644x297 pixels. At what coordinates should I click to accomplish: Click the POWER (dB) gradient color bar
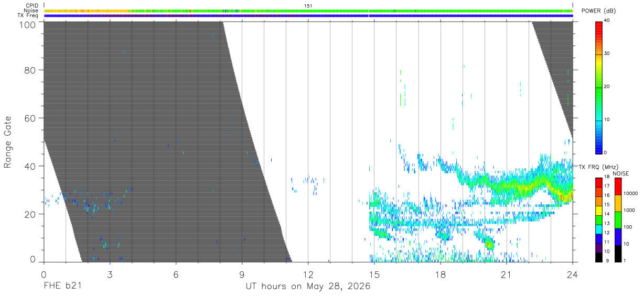click(x=599, y=87)
